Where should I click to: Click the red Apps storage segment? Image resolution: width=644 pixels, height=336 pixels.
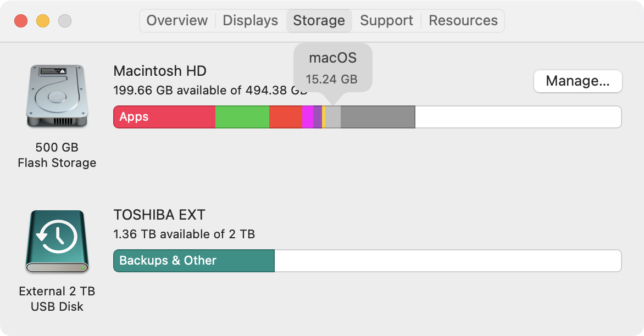click(164, 117)
